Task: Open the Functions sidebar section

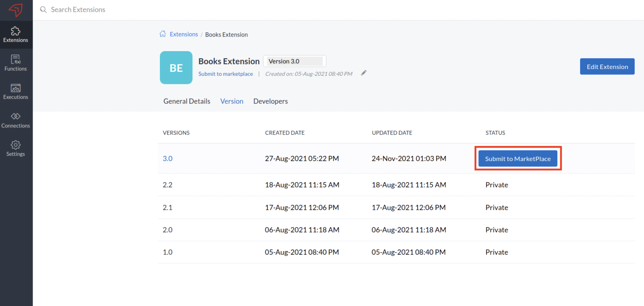Action: coord(16,63)
